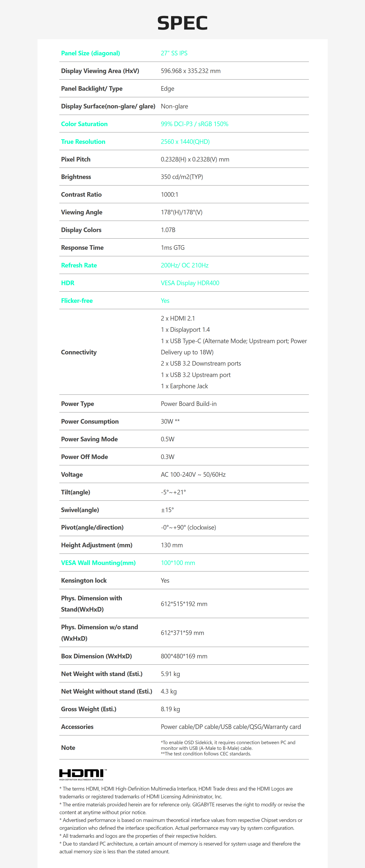Screen dimensions: 365x868
Task: Click the Panel Size (diagonal) label
Action: [x=90, y=53]
